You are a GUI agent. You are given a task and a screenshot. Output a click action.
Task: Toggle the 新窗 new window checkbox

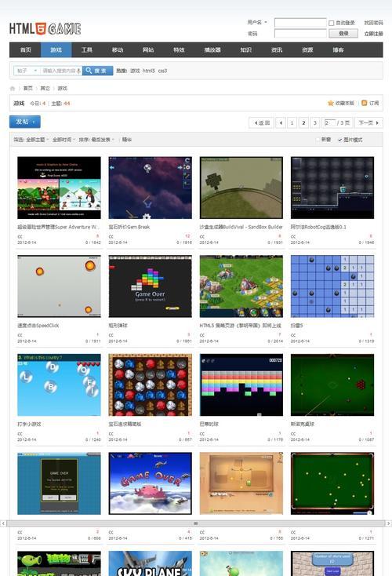[318, 140]
